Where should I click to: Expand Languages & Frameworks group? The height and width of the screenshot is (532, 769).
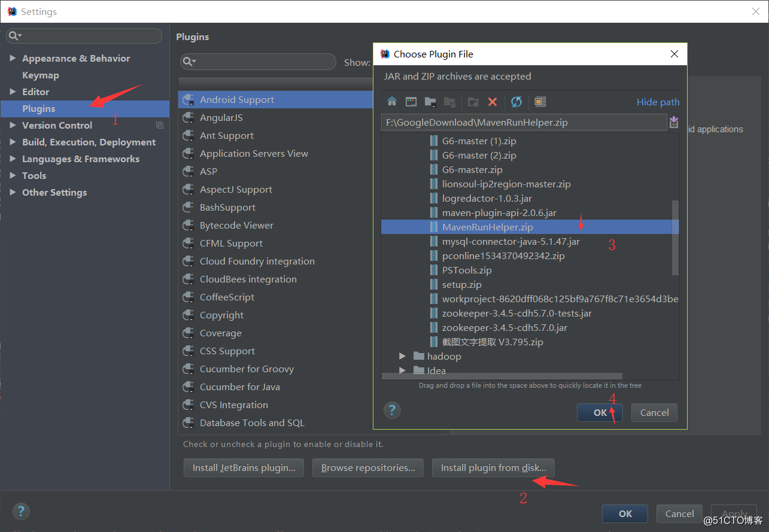click(13, 159)
